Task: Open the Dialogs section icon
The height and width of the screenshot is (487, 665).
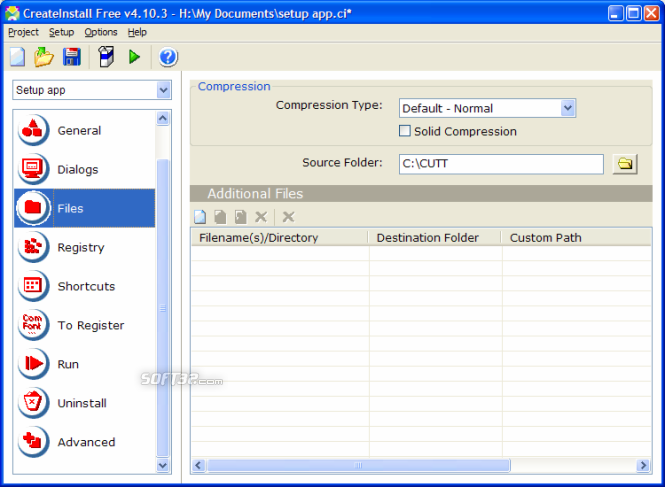Action: tap(33, 169)
